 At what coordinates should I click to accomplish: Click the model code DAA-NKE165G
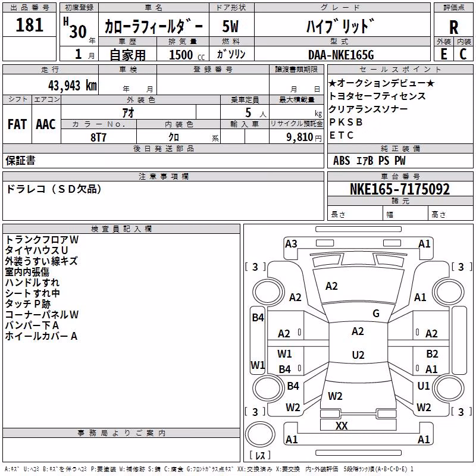(x=341, y=55)
